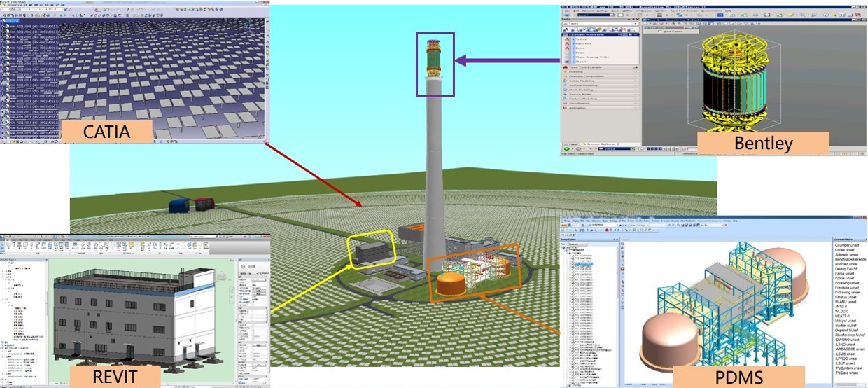Open type selector in Revit Properties panel
This screenshot has width=868, height=388.
click(x=253, y=267)
